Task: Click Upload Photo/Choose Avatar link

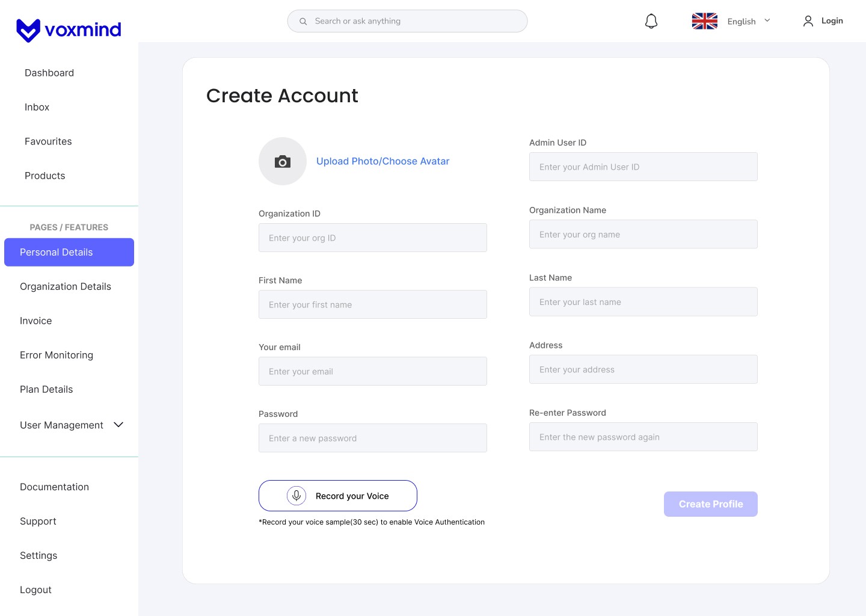Action: pos(383,161)
